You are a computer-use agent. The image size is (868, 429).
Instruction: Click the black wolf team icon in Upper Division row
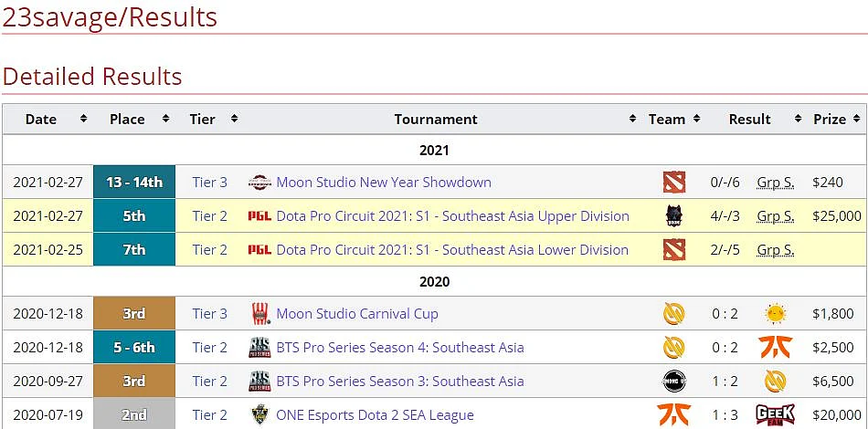point(674,216)
